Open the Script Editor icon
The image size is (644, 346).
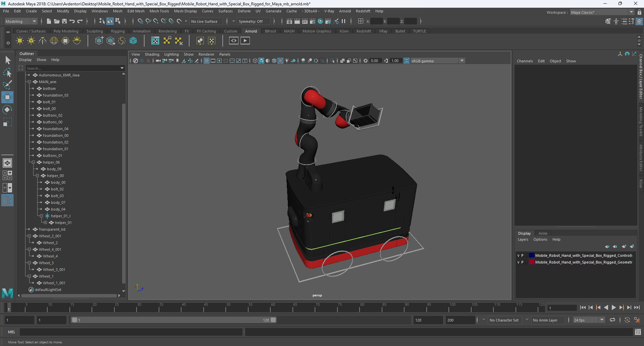pos(638,332)
